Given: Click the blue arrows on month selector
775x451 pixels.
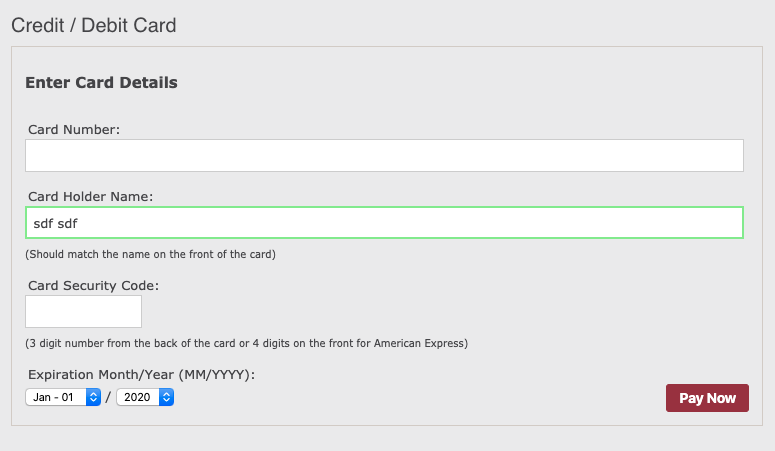Looking at the screenshot, I should pyautogui.click(x=93, y=397).
